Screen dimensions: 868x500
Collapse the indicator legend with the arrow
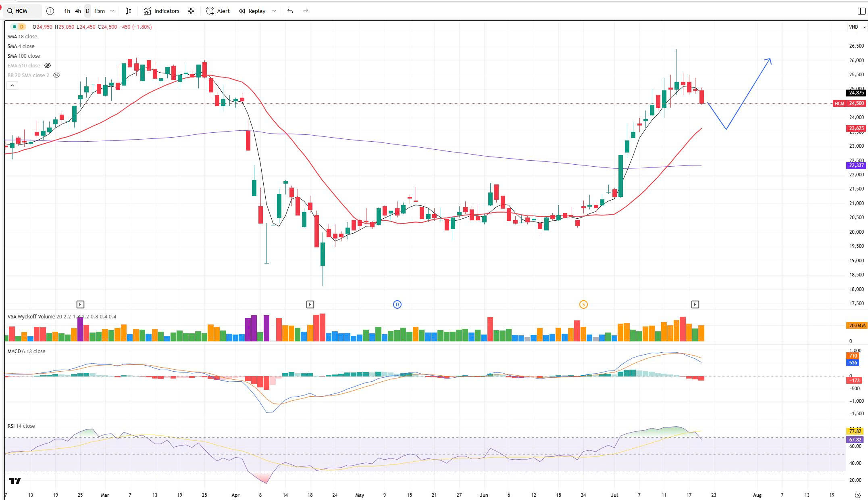12,85
